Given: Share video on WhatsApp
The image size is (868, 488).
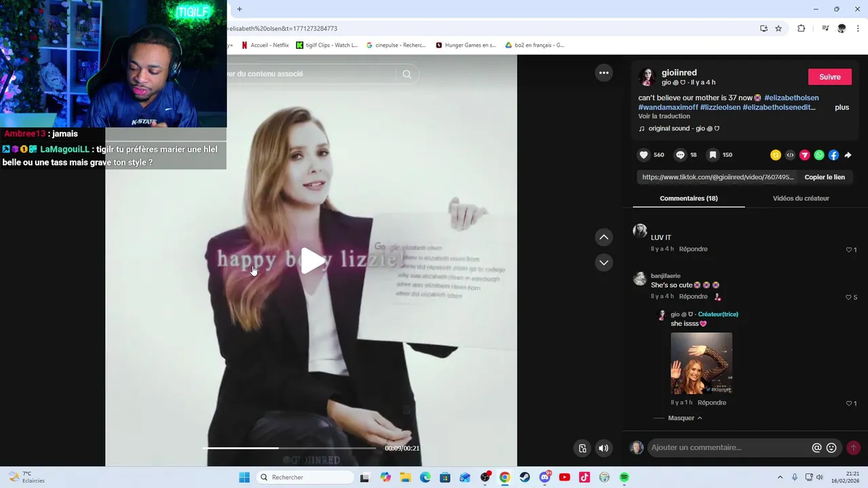Looking at the screenshot, I should 819,155.
